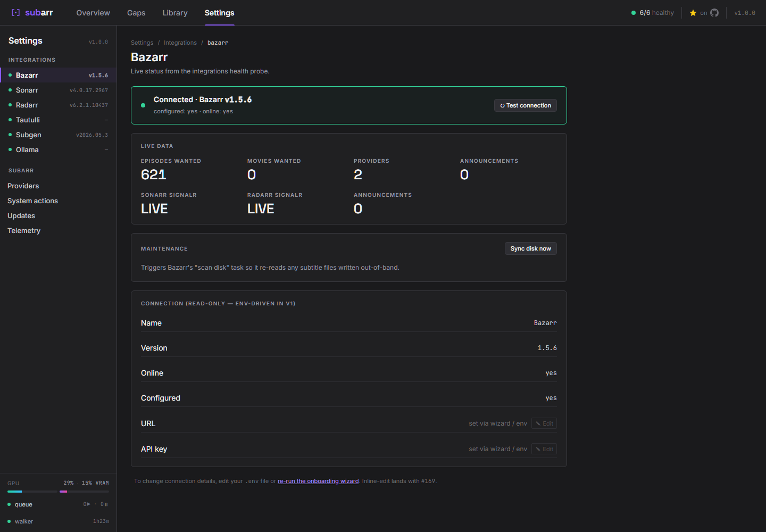Click the Test connection button
The height and width of the screenshot is (532, 766).
coord(526,105)
